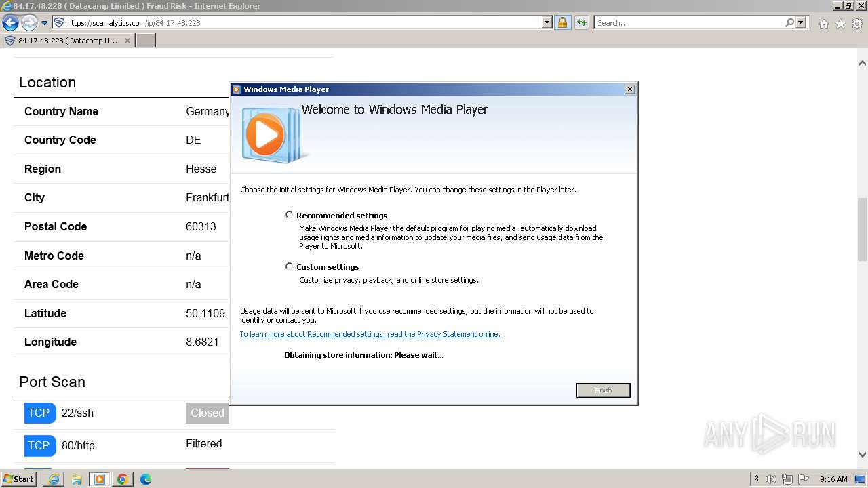Open the Tools gear icon
This screenshot has height=488, width=868.
point(857,24)
